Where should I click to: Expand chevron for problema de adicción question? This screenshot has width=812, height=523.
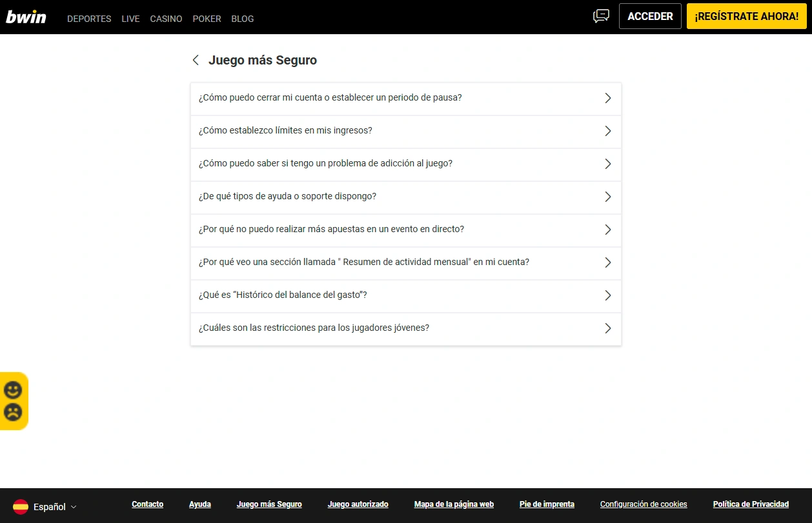click(607, 164)
